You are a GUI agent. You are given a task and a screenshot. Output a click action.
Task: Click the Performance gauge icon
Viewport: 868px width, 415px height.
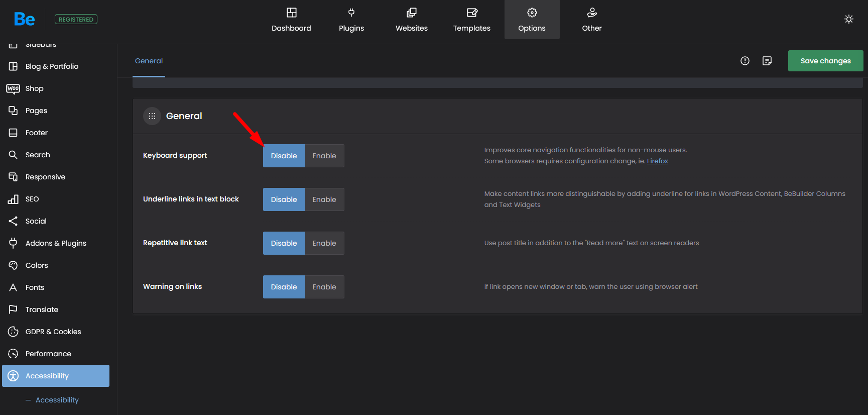pos(13,354)
